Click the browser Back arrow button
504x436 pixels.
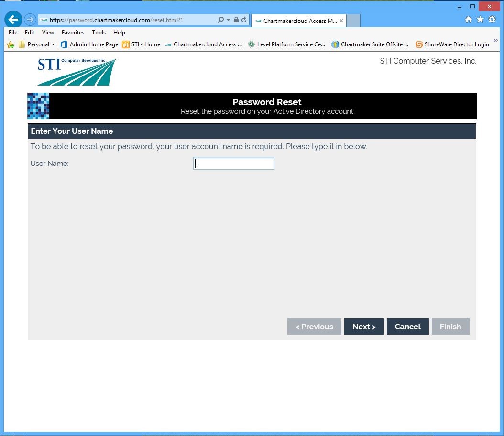[13, 20]
